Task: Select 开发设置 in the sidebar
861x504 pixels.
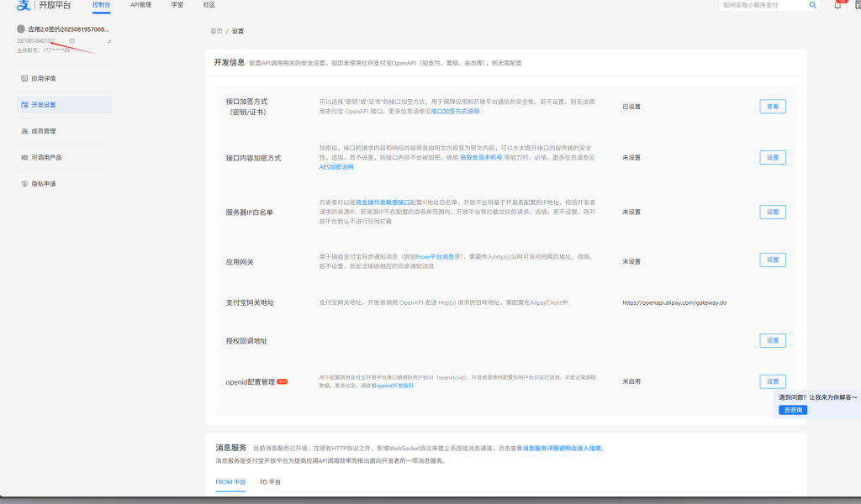Action: click(43, 105)
